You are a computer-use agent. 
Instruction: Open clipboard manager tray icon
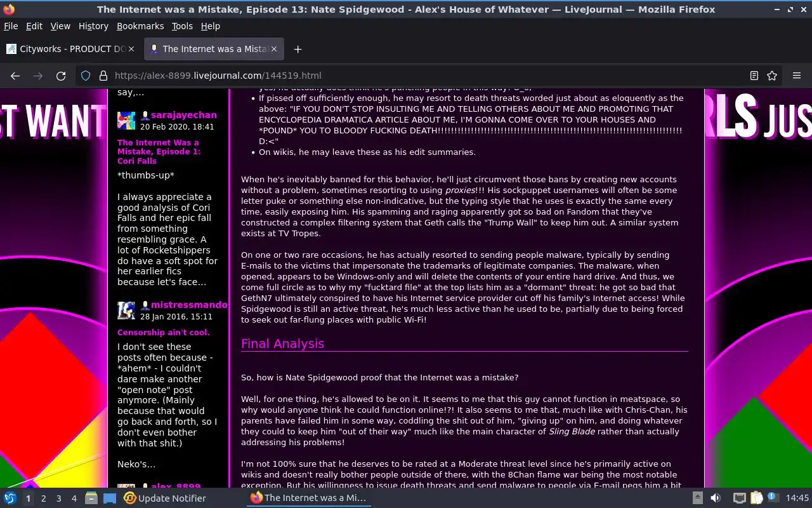[756, 498]
